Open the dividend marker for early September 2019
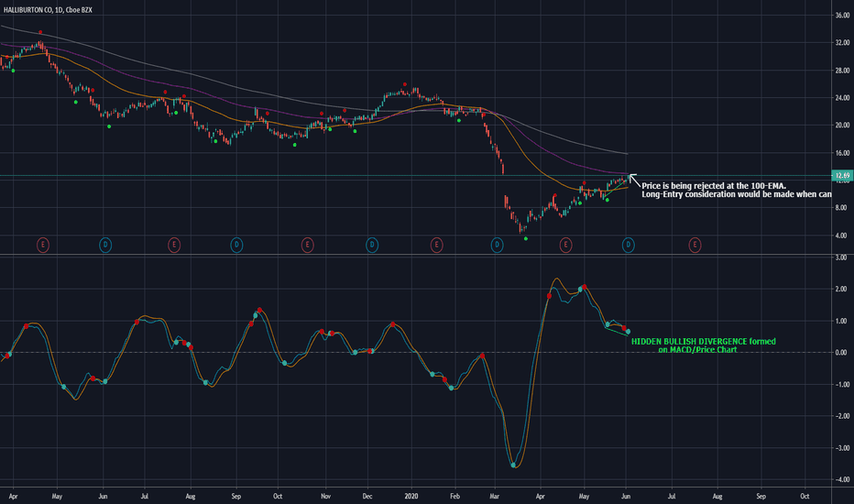The width and height of the screenshot is (854, 504). point(236,246)
